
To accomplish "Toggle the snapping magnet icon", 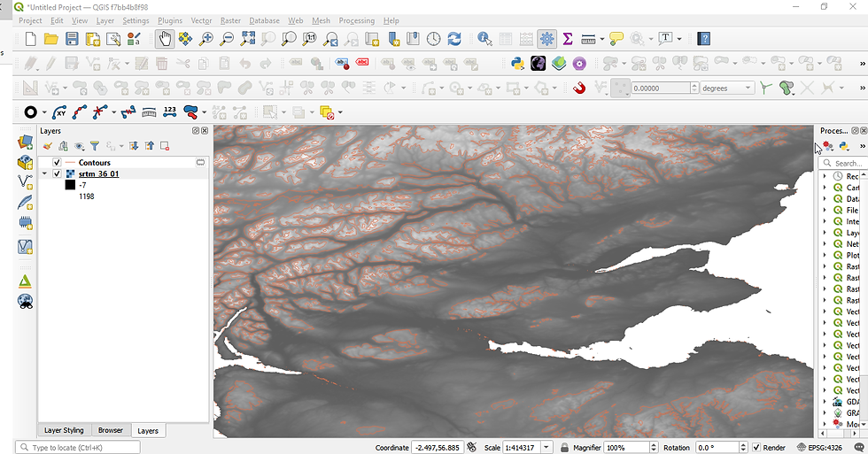I will point(579,88).
